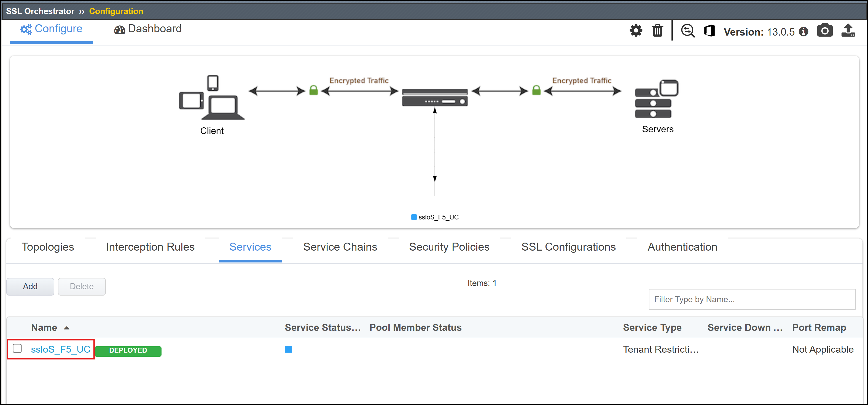
Task: Open the ssloS_F5_UC service link
Action: (x=61, y=349)
